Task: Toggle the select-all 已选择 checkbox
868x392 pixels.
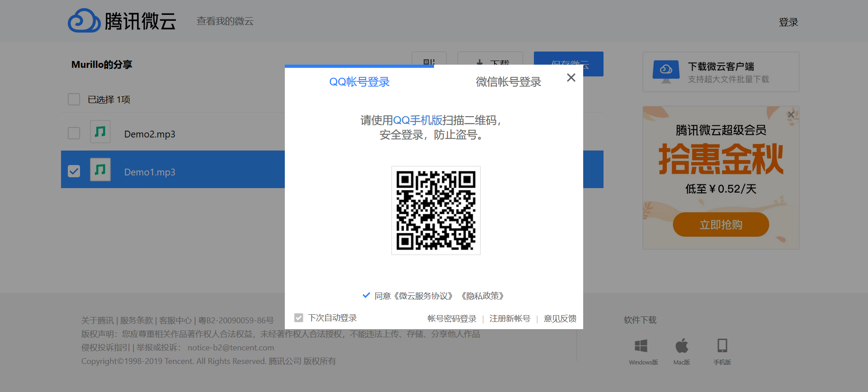Action: (74, 99)
